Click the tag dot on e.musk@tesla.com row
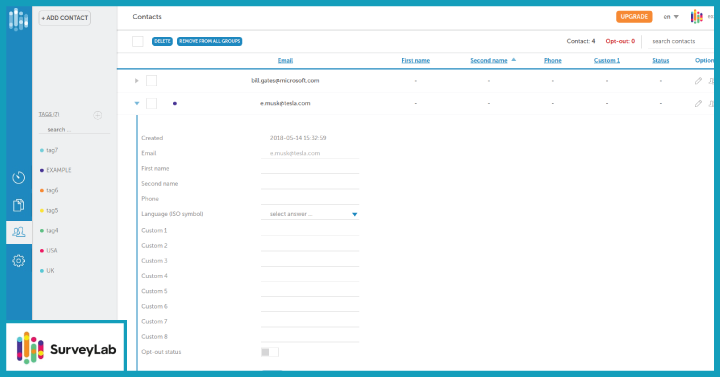Screen dimensions: 720x377 coord(174,103)
